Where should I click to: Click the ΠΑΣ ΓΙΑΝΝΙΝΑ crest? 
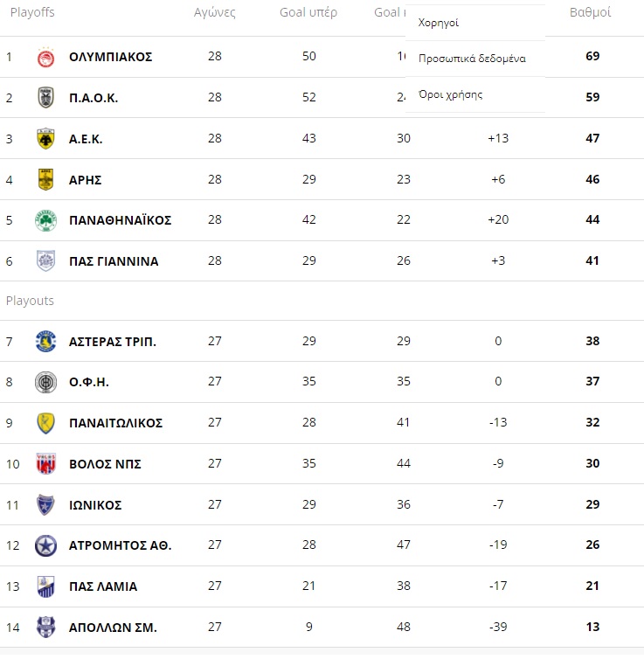[45, 260]
